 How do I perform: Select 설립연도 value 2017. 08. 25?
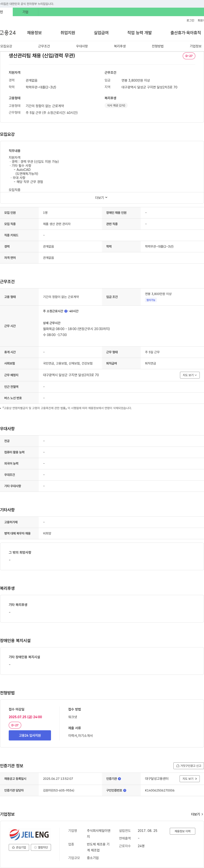[x=147, y=831]
